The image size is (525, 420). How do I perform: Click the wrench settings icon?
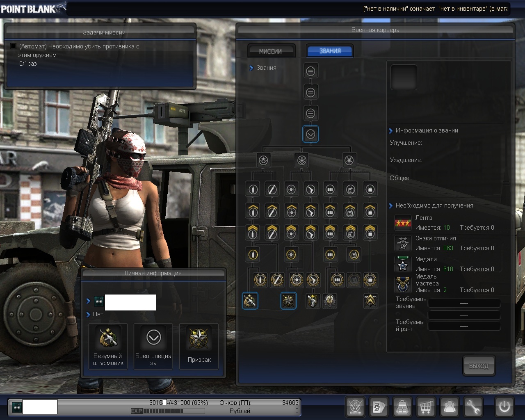pyautogui.click(x=473, y=407)
